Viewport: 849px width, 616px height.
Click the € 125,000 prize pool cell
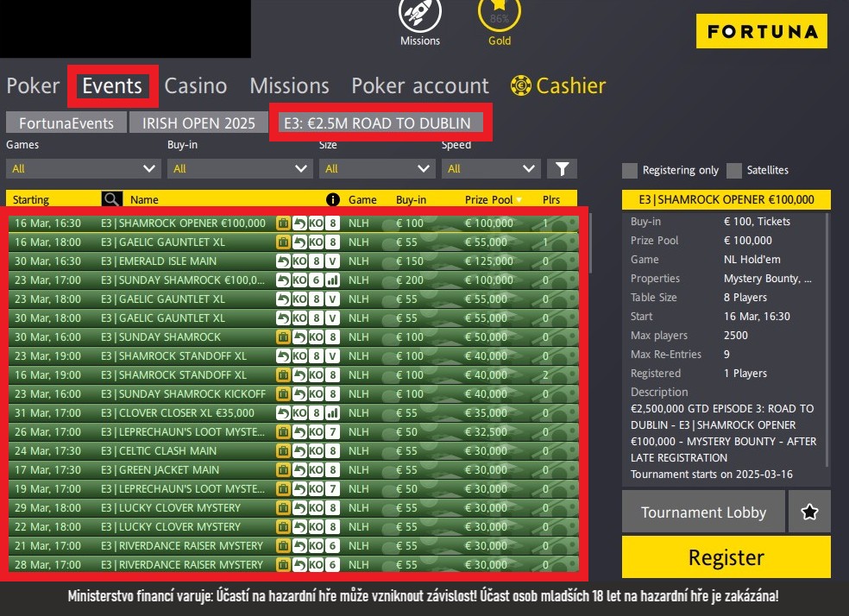pyautogui.click(x=489, y=261)
